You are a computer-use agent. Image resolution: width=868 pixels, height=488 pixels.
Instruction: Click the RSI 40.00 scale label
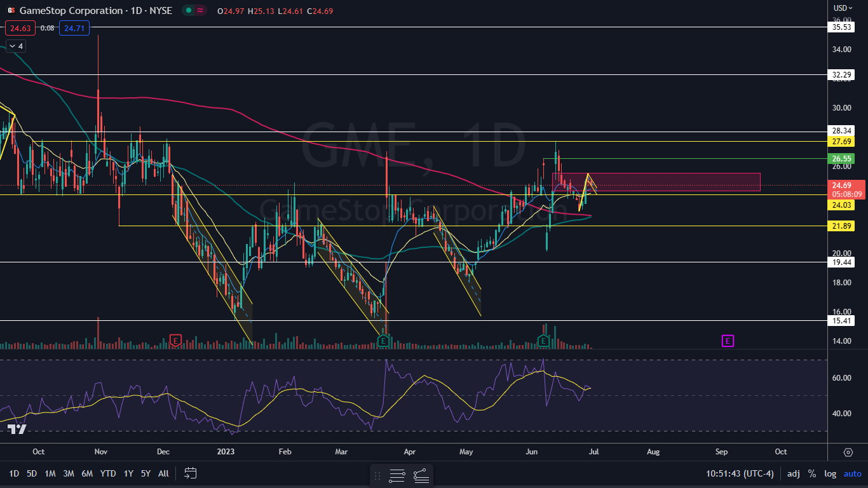tap(841, 413)
